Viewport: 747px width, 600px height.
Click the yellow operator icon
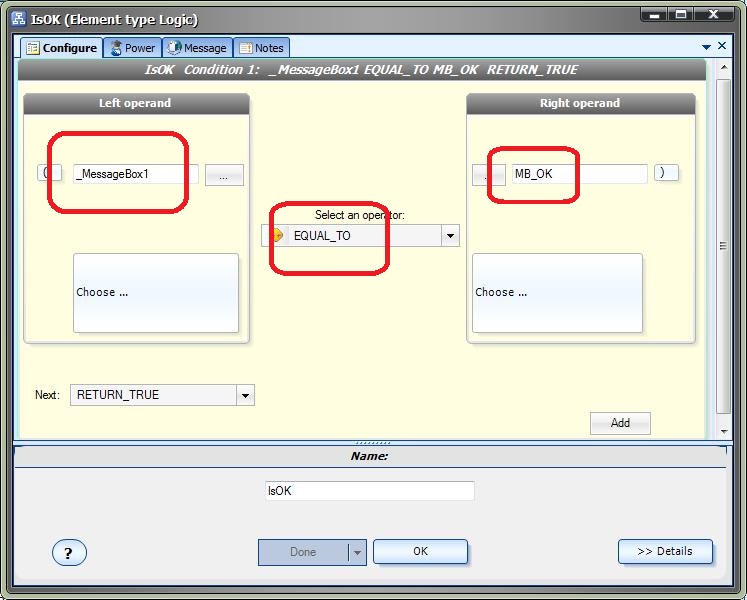[276, 235]
